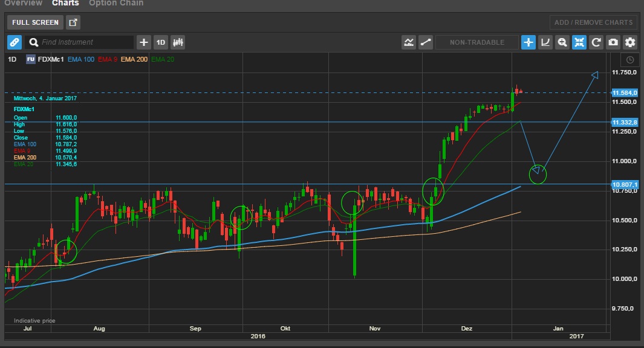The width and height of the screenshot is (644, 348).
Task: Click the Indicative price note
Action: pyautogui.click(x=34, y=321)
